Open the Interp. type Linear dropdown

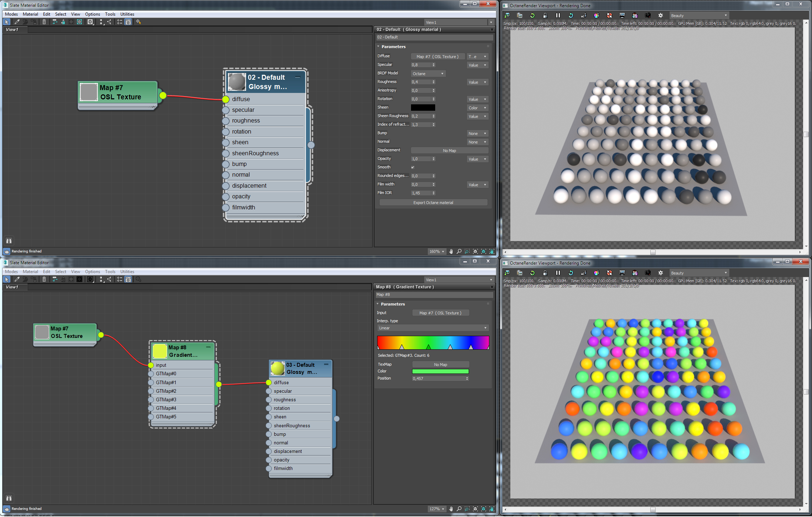pyautogui.click(x=432, y=328)
